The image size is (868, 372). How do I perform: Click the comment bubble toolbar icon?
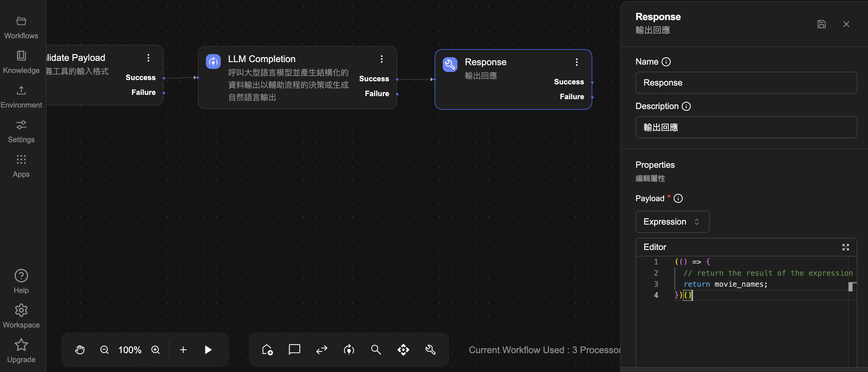point(294,349)
